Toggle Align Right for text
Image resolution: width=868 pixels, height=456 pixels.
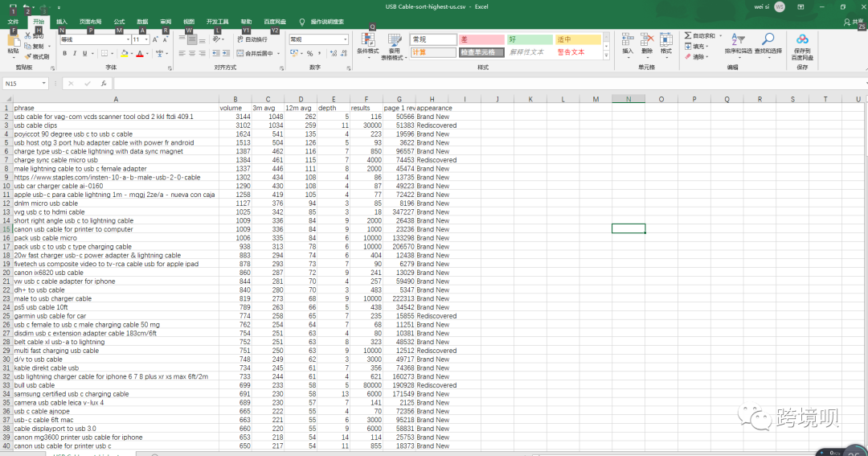click(x=202, y=53)
